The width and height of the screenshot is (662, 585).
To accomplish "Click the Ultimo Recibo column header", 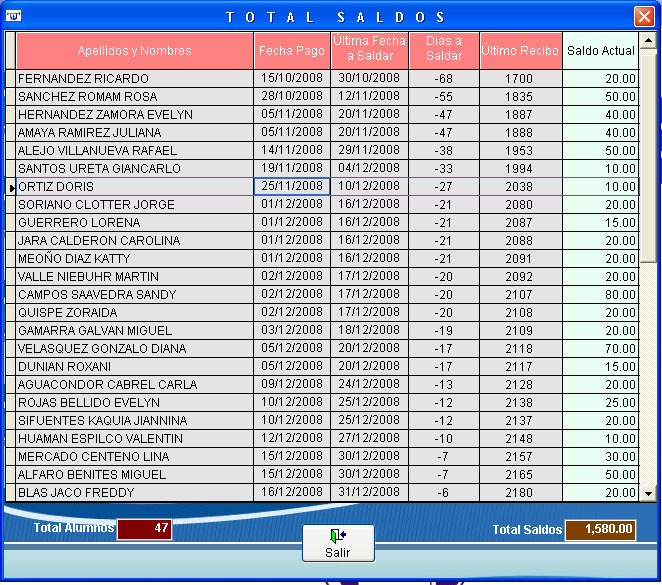I will coord(519,50).
